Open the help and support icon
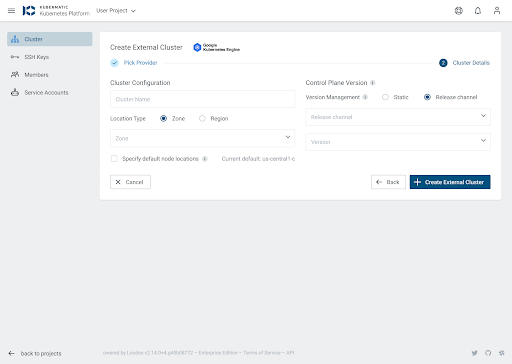512x364 pixels. (459, 11)
